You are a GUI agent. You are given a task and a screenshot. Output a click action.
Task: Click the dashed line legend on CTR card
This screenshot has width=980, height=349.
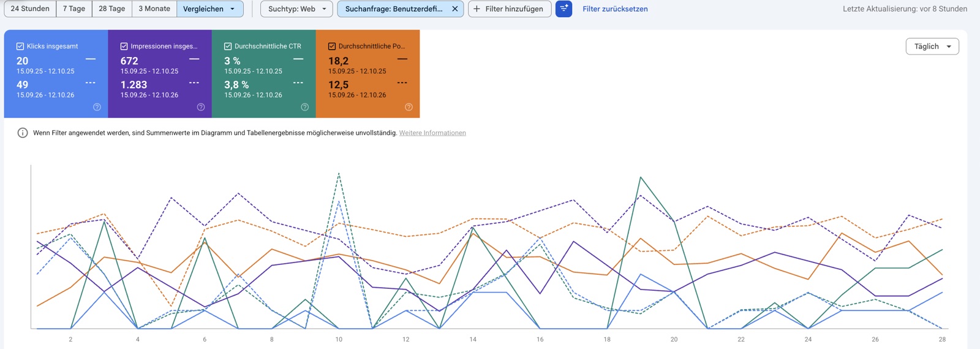point(298,82)
